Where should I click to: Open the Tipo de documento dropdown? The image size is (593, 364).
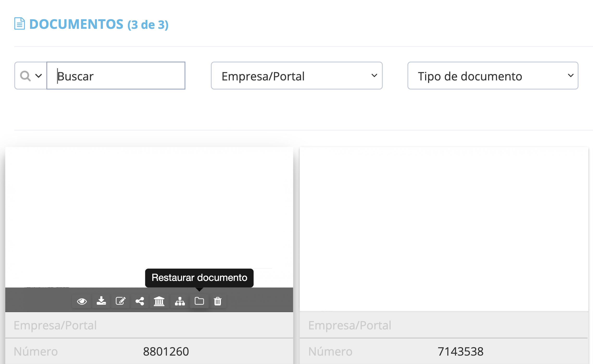tap(493, 76)
